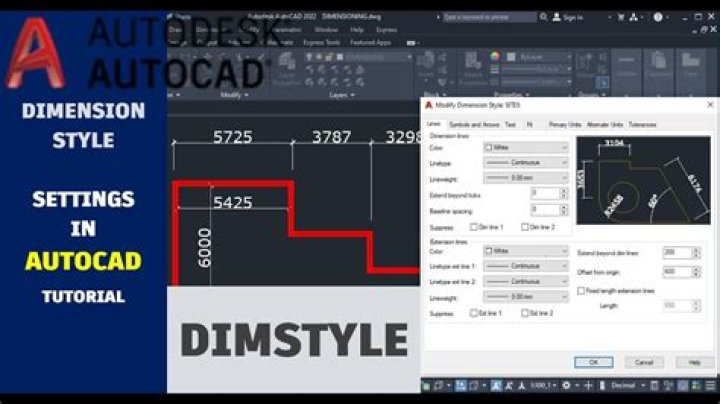Enable Fixed length extension lines checkbox

(582, 290)
